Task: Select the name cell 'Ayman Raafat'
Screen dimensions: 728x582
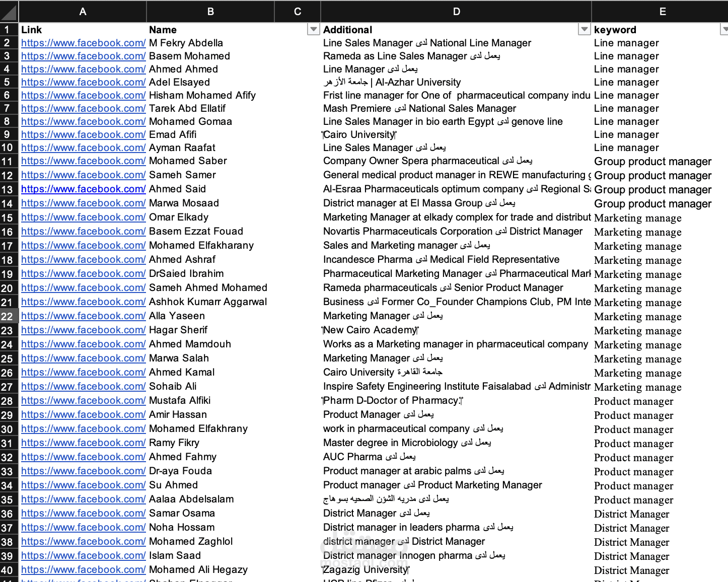Action: (210, 148)
